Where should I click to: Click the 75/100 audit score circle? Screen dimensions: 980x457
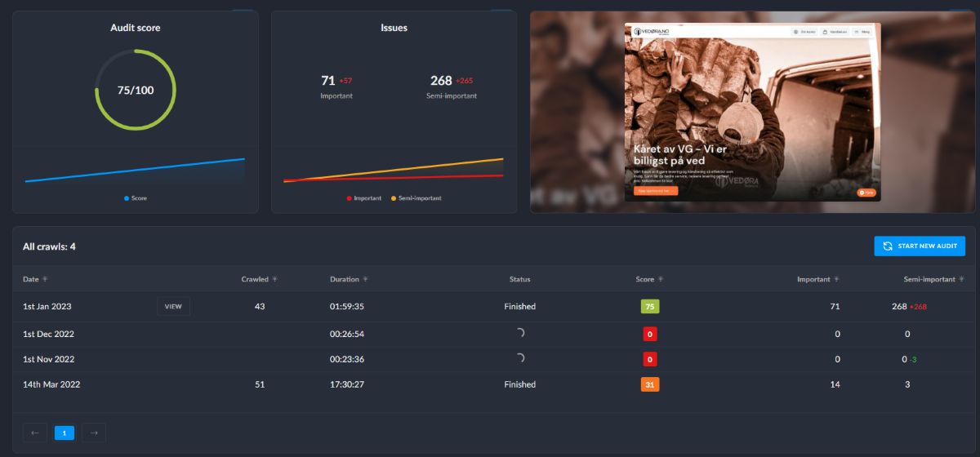[136, 90]
